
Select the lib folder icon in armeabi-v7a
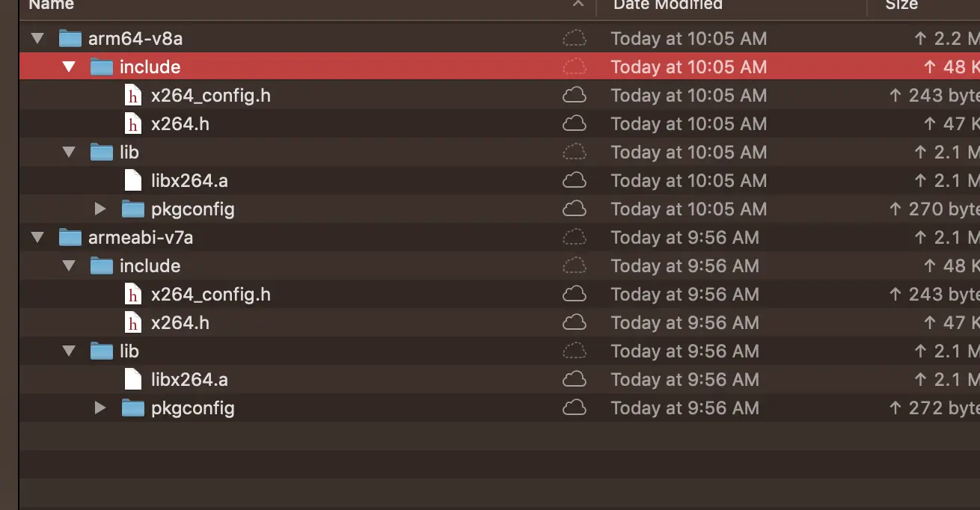tap(101, 351)
